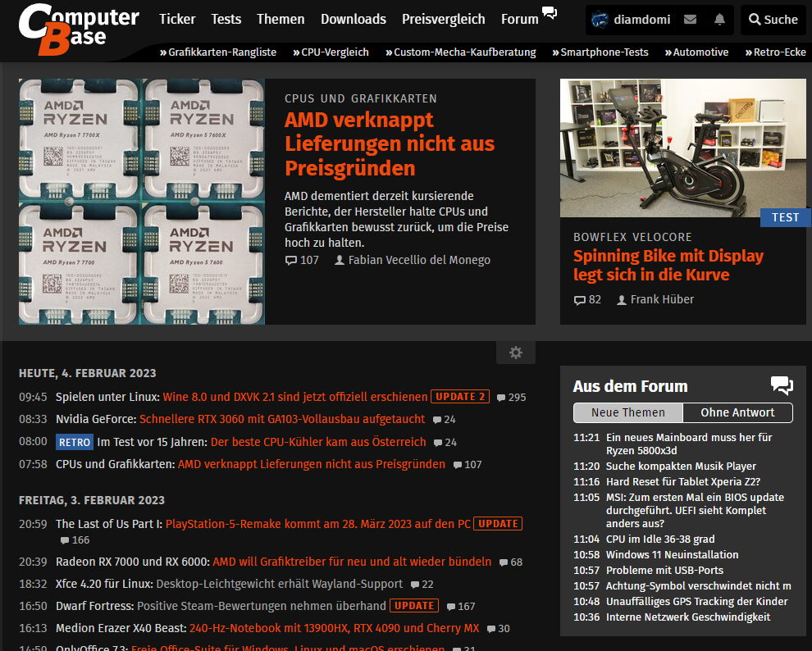The image size is (812, 651).
Task: Open forum thread Windows 11 Neuinstallation
Action: pyautogui.click(x=673, y=555)
